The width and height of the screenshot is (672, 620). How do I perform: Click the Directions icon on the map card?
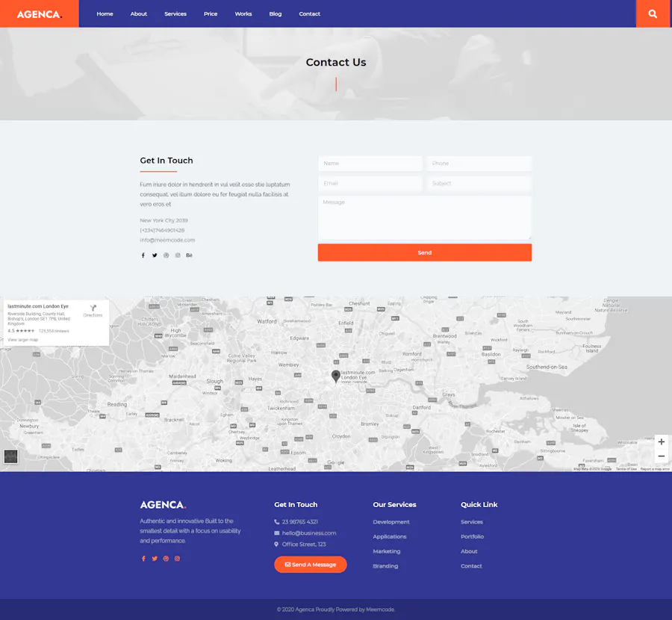pos(93,310)
